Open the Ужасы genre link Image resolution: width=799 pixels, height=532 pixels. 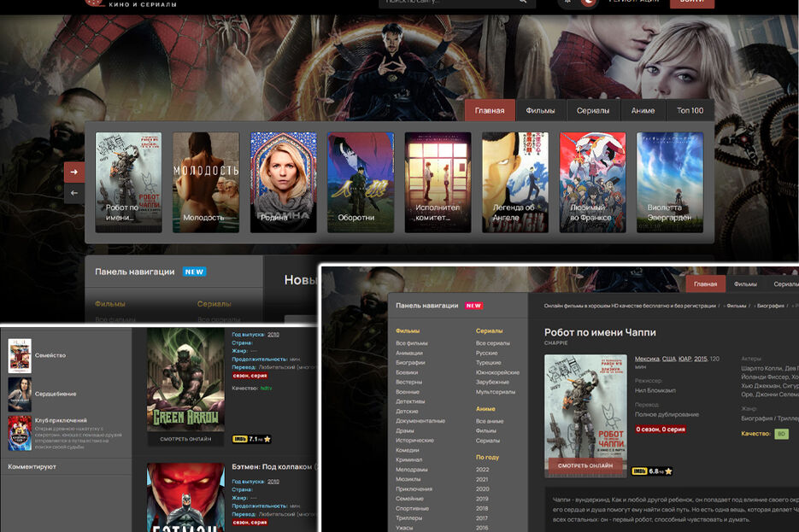click(404, 528)
